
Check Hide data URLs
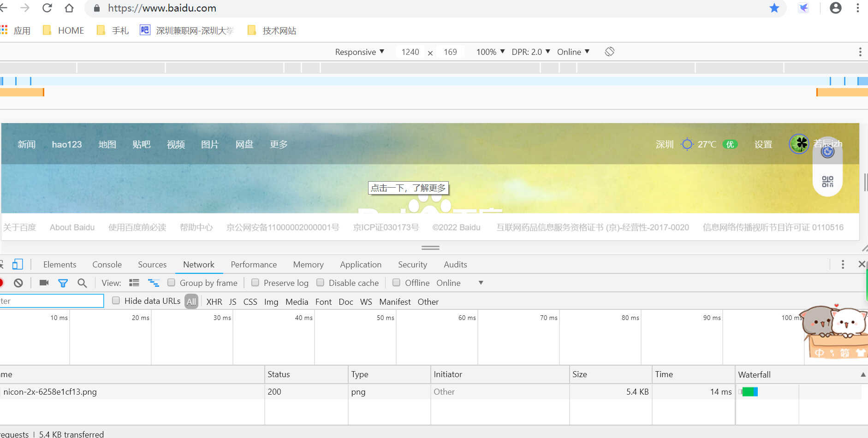point(116,301)
